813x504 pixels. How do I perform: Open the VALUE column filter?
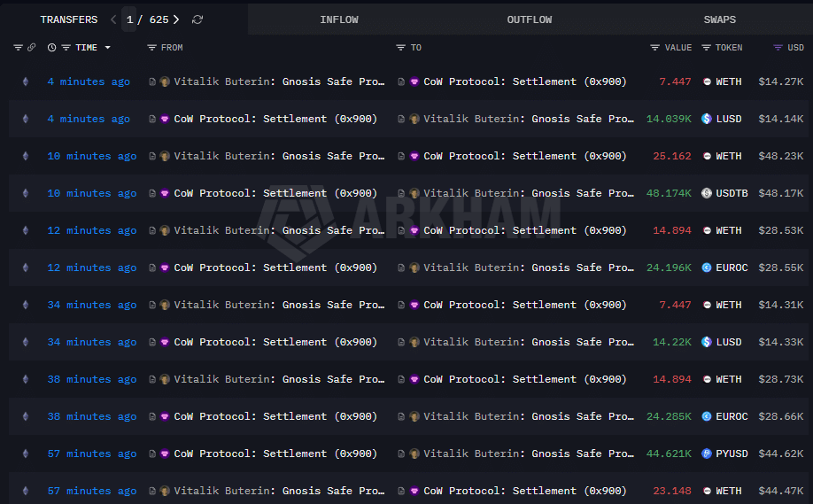point(655,48)
